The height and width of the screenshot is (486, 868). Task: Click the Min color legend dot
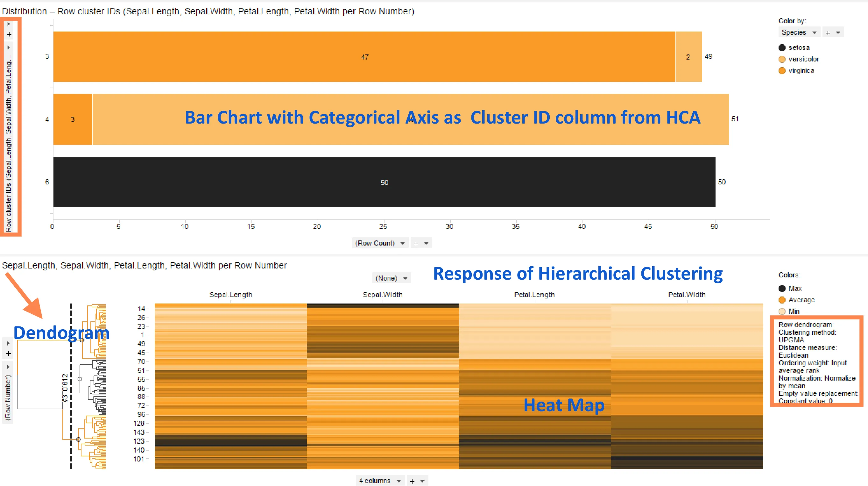pyautogui.click(x=782, y=311)
